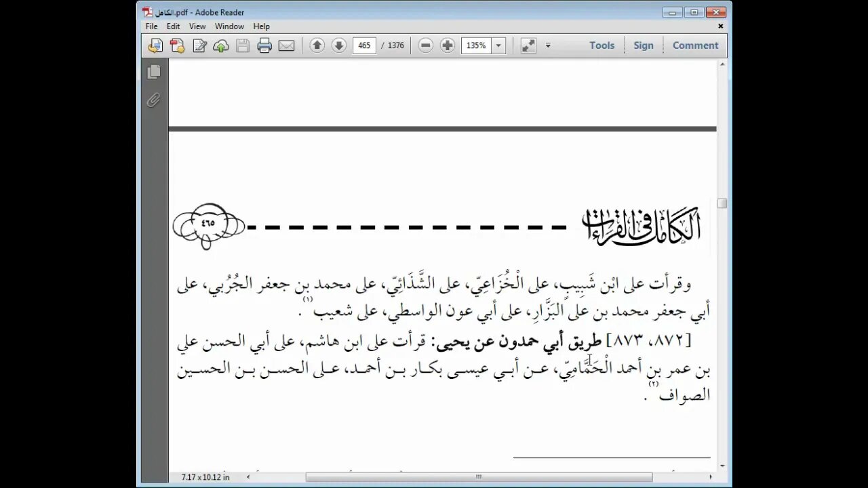The width and height of the screenshot is (868, 488).
Task: Open the zoom level dropdown arrow
Action: (x=499, y=45)
